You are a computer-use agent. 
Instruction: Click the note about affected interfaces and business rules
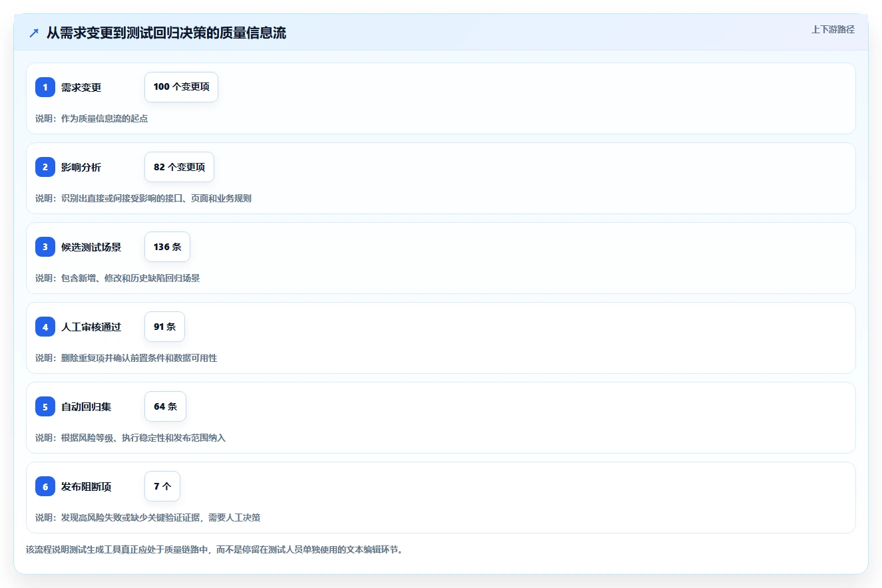pyautogui.click(x=143, y=198)
